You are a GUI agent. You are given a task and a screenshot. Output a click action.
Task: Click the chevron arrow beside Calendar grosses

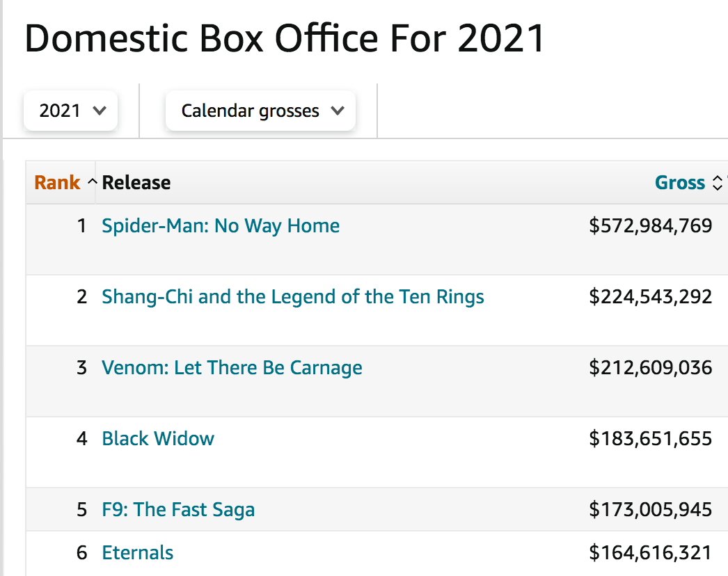click(338, 111)
